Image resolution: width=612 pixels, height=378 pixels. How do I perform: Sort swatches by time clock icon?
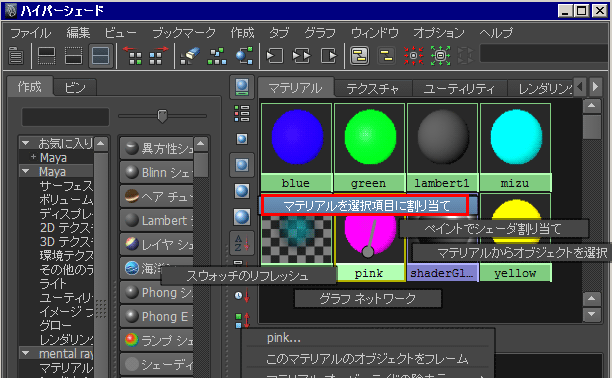242,296
